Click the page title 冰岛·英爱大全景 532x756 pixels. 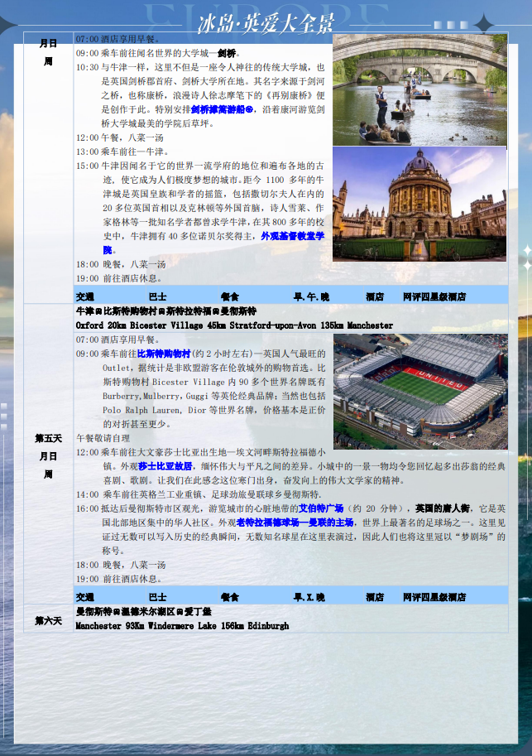[x=266, y=22]
